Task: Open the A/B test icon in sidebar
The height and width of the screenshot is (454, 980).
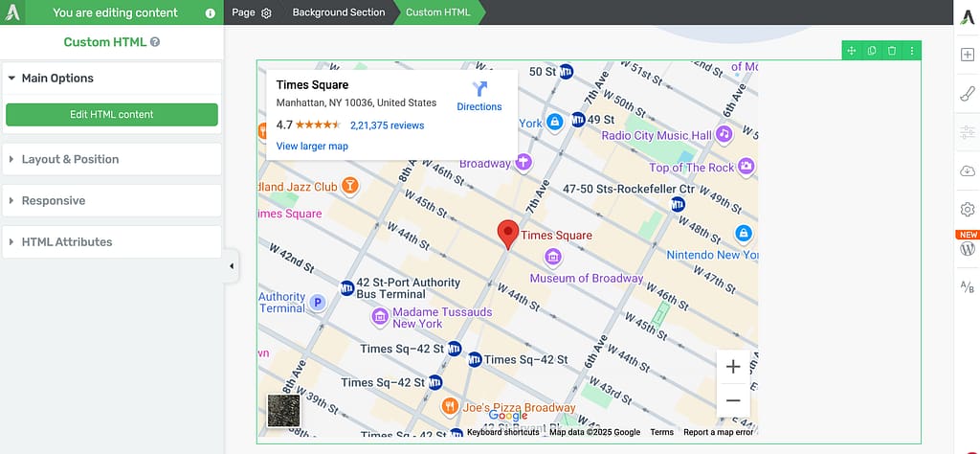Action: pos(968,287)
